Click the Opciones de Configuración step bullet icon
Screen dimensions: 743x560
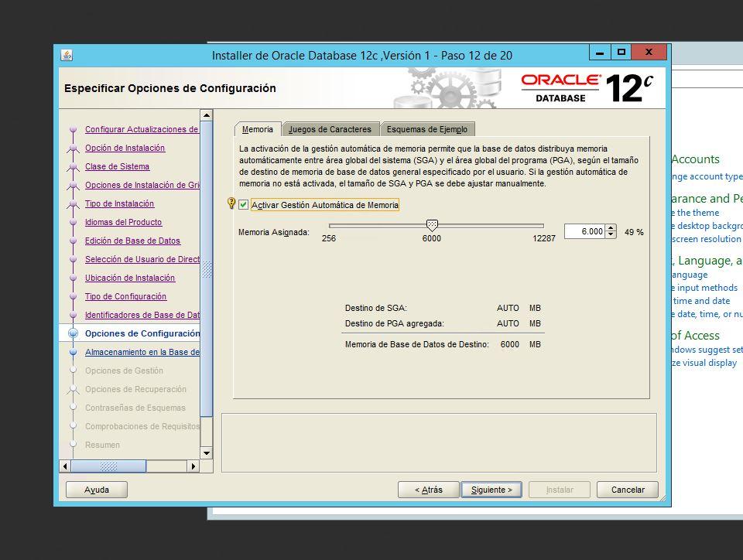pyautogui.click(x=73, y=333)
